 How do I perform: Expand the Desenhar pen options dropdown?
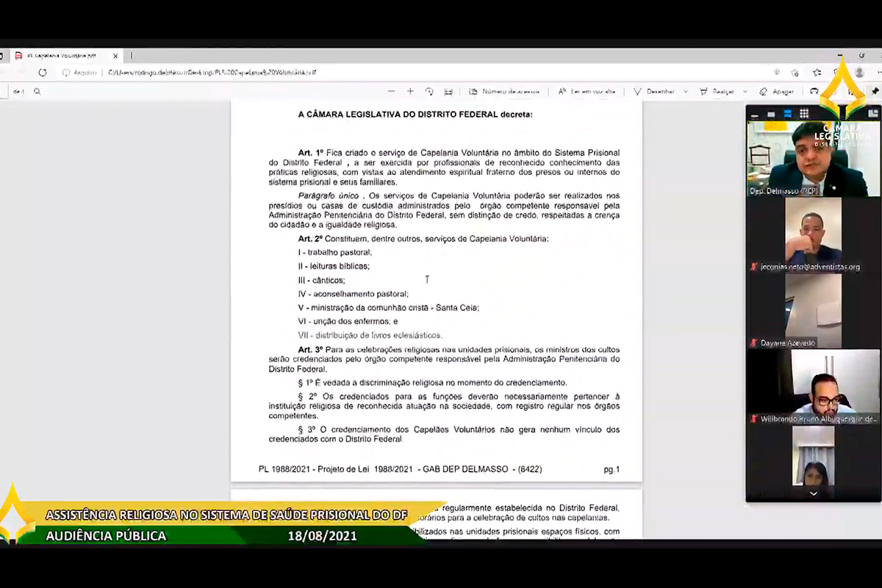pos(686,92)
